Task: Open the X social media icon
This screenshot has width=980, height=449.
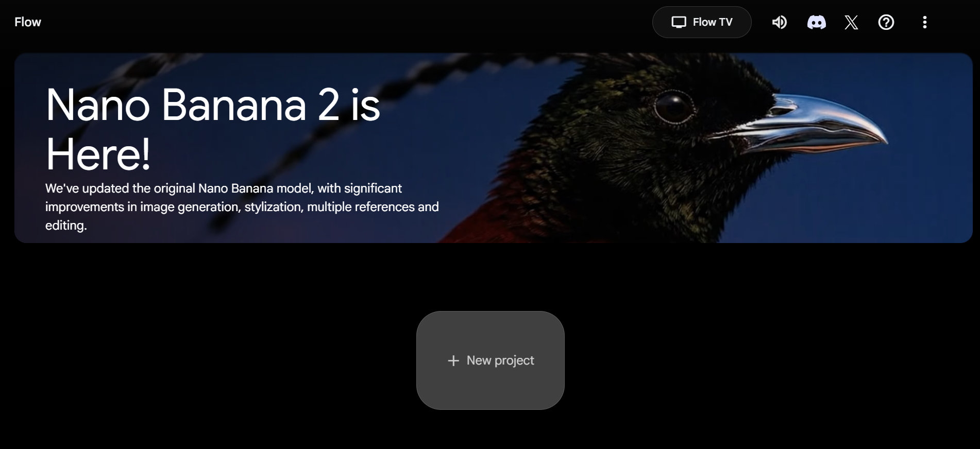Action: [x=851, y=22]
